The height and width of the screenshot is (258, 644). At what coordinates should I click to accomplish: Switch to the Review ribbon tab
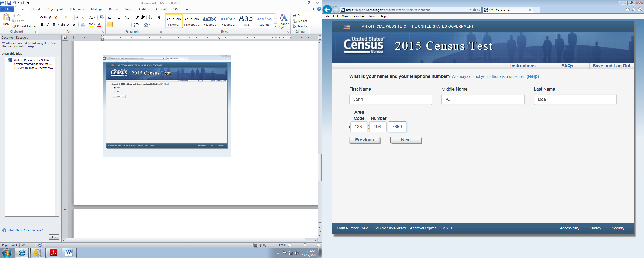(x=114, y=9)
